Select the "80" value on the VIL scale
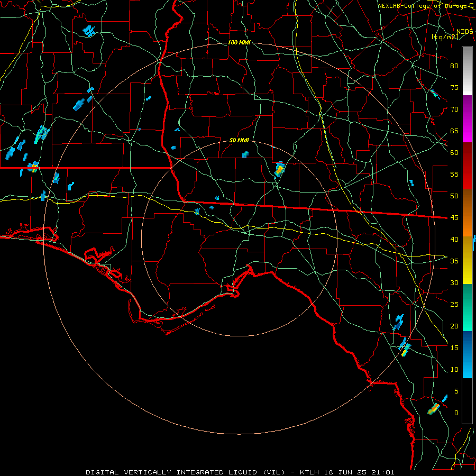Viewport: 476px width, 476px height. pos(454,66)
